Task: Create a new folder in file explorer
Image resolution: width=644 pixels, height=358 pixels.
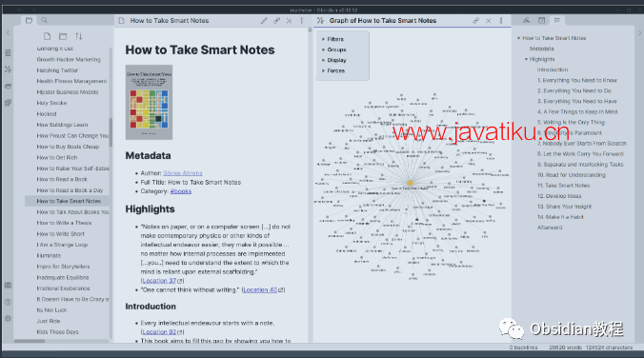Action: point(63,36)
